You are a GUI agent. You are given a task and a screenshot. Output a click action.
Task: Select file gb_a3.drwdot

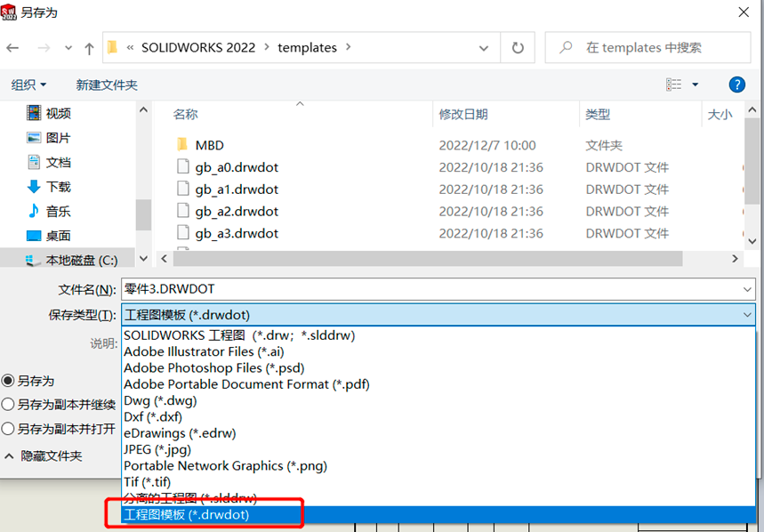click(237, 233)
